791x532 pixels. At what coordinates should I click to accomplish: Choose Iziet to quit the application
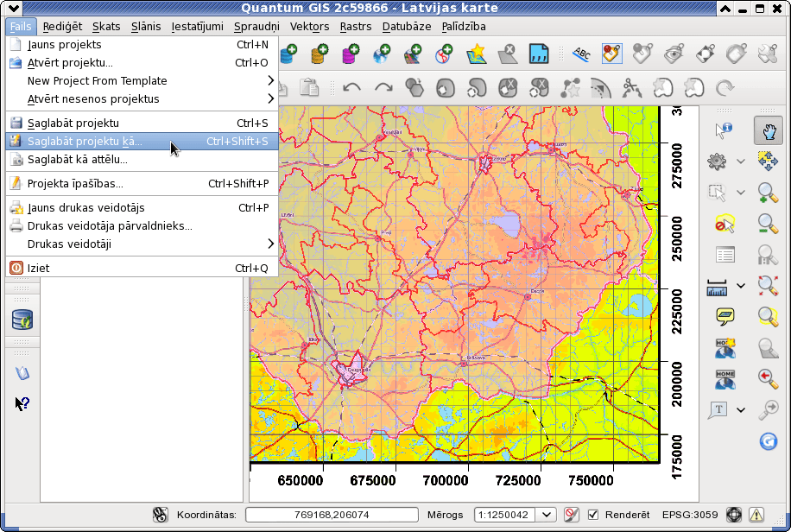pyautogui.click(x=142, y=268)
